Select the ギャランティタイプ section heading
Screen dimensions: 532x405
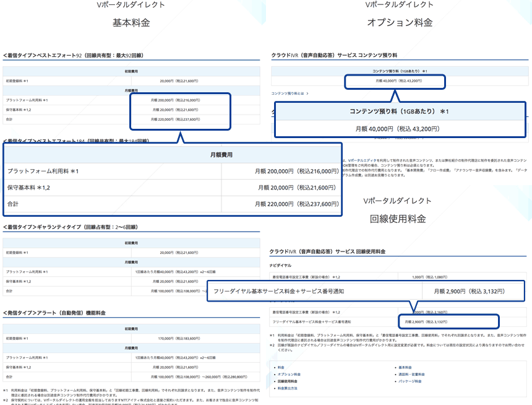coord(71,227)
